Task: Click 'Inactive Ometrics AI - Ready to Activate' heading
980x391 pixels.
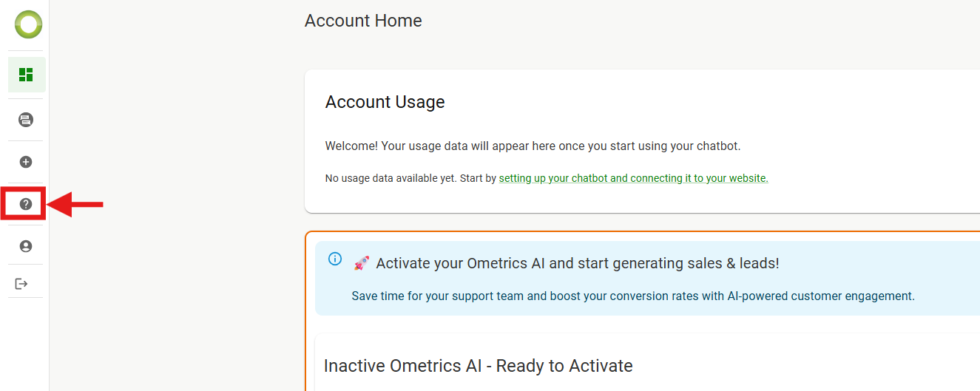Action: click(478, 365)
